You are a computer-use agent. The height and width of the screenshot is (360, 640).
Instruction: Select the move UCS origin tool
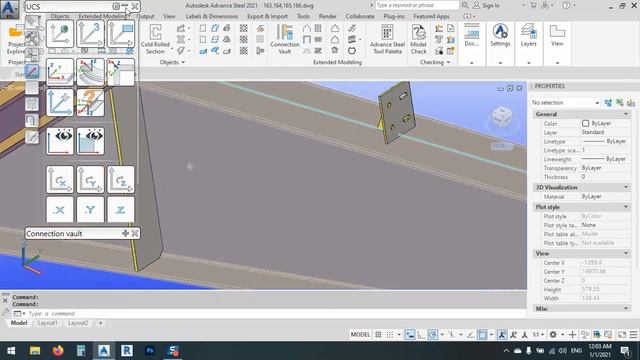point(60,102)
